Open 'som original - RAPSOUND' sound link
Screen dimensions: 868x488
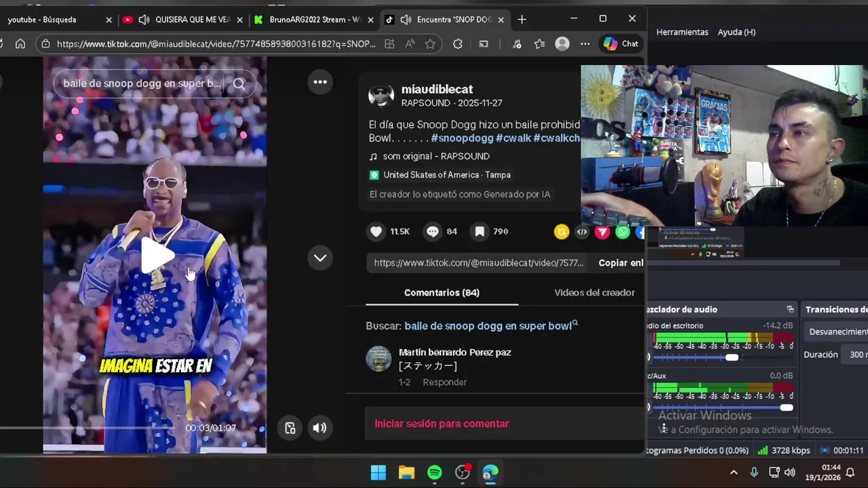(436, 157)
